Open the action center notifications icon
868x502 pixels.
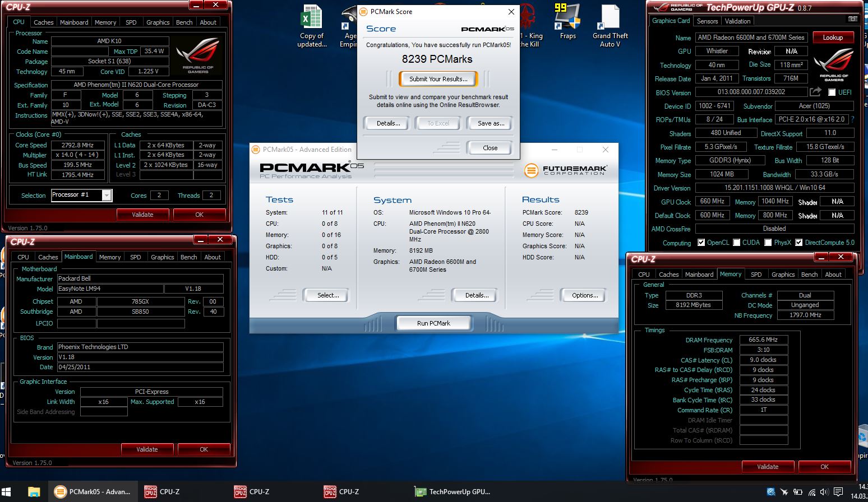pos(838,492)
